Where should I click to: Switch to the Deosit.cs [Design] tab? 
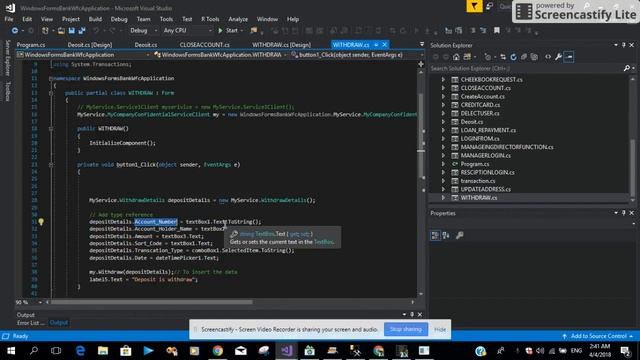pos(90,45)
